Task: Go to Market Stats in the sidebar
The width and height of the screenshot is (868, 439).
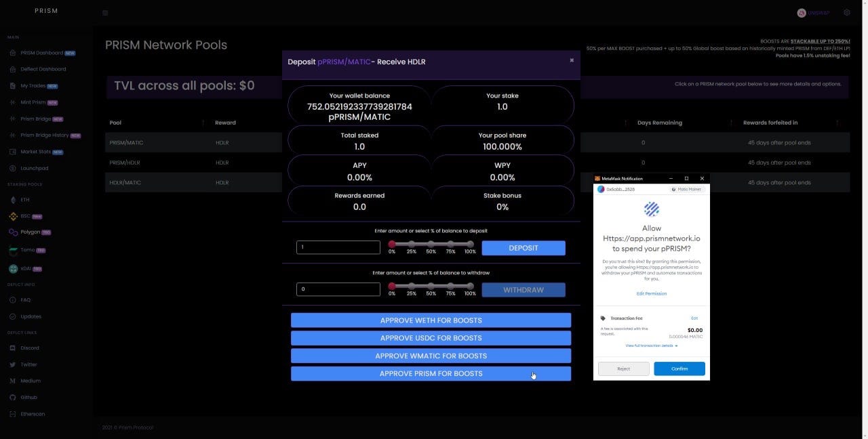Action: [36, 152]
